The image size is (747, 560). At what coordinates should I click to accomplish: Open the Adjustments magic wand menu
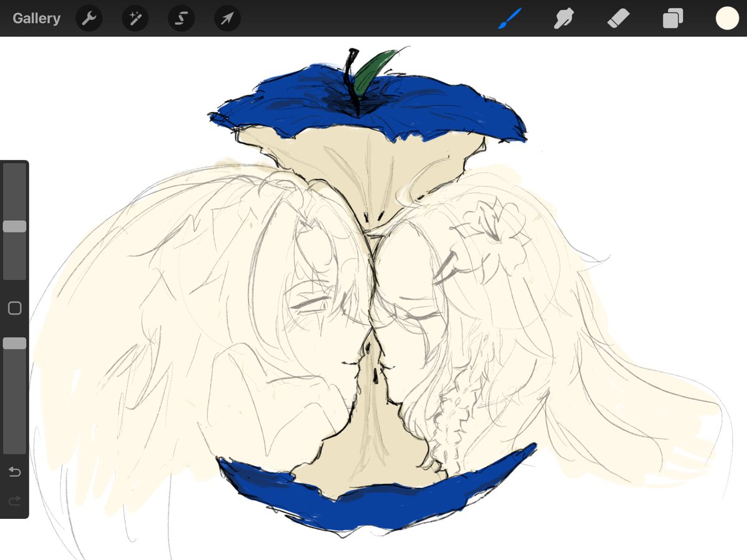click(135, 19)
